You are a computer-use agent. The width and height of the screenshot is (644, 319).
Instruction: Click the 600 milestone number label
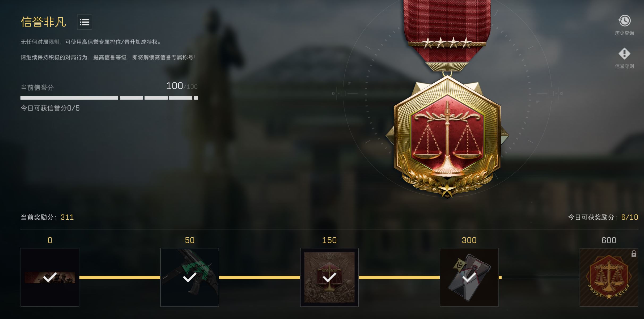[x=609, y=240]
